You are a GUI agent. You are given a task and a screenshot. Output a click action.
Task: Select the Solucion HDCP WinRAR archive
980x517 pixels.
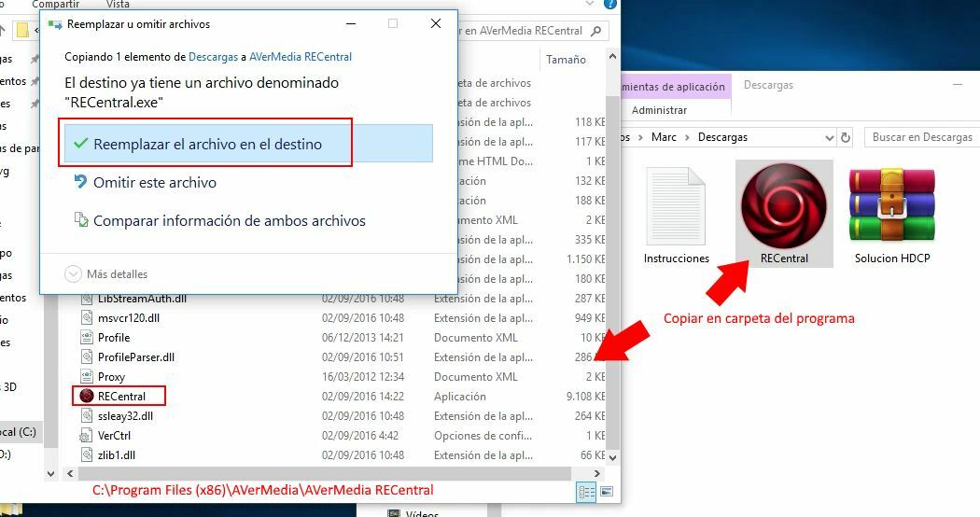click(891, 205)
